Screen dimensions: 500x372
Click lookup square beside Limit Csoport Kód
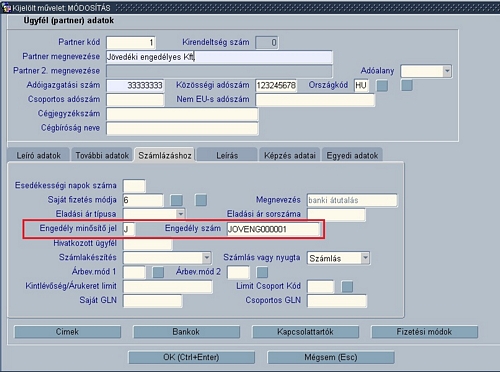point(347,287)
